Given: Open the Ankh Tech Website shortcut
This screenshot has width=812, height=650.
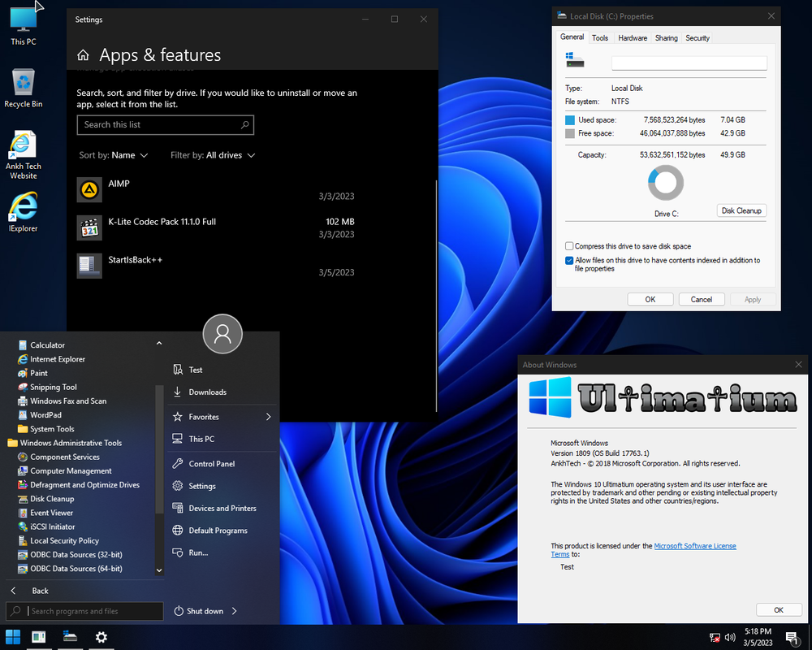Looking at the screenshot, I should (24, 154).
